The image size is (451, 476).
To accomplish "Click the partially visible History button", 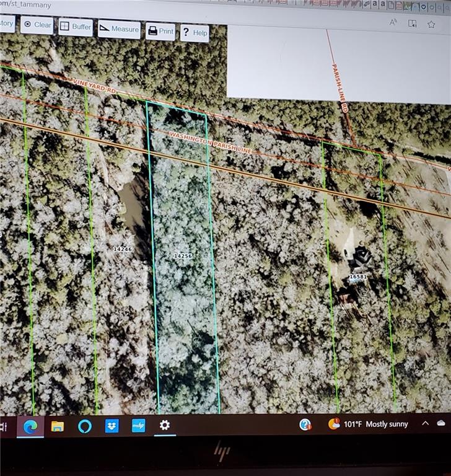I will [7, 24].
